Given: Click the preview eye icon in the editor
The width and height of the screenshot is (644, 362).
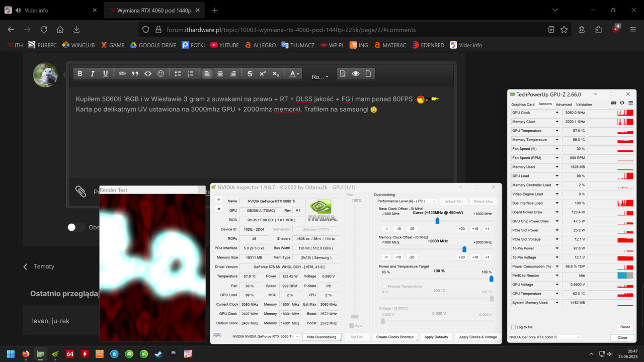Looking at the screenshot, I should point(356,73).
